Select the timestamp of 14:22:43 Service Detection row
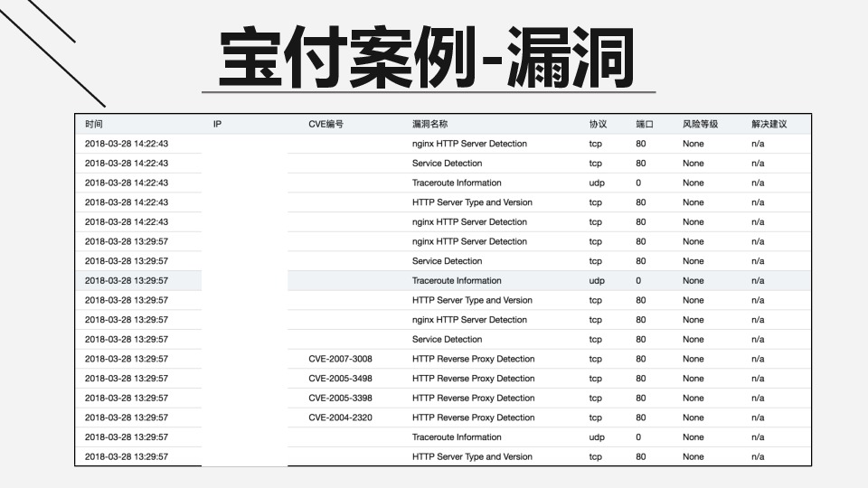Screen dimensions: 868x488 click(127, 164)
